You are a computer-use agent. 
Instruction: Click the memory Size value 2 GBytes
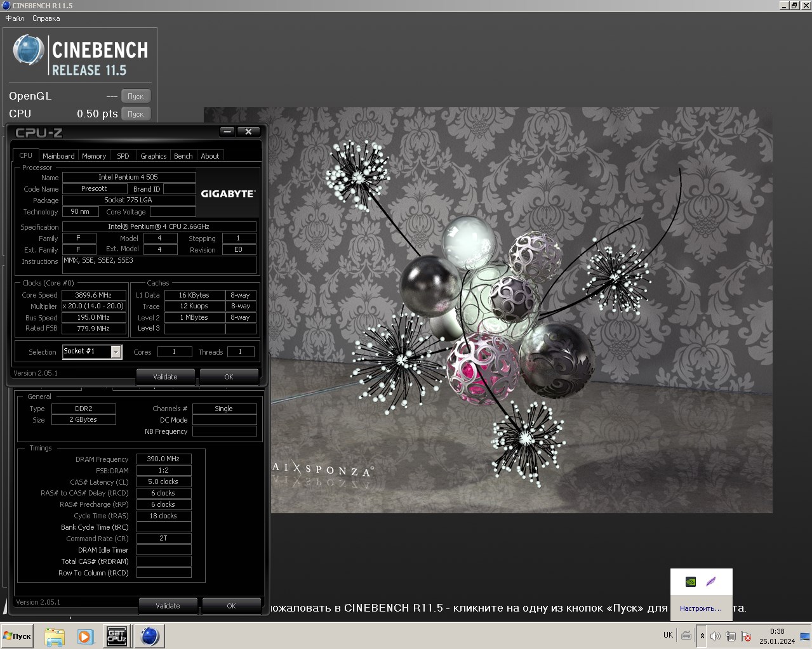[84, 419]
